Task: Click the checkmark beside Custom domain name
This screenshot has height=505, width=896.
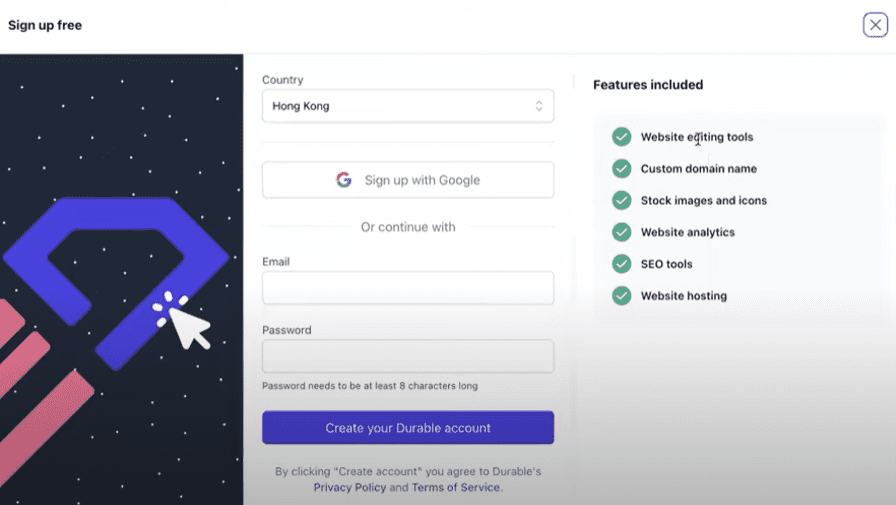Action: 622,169
